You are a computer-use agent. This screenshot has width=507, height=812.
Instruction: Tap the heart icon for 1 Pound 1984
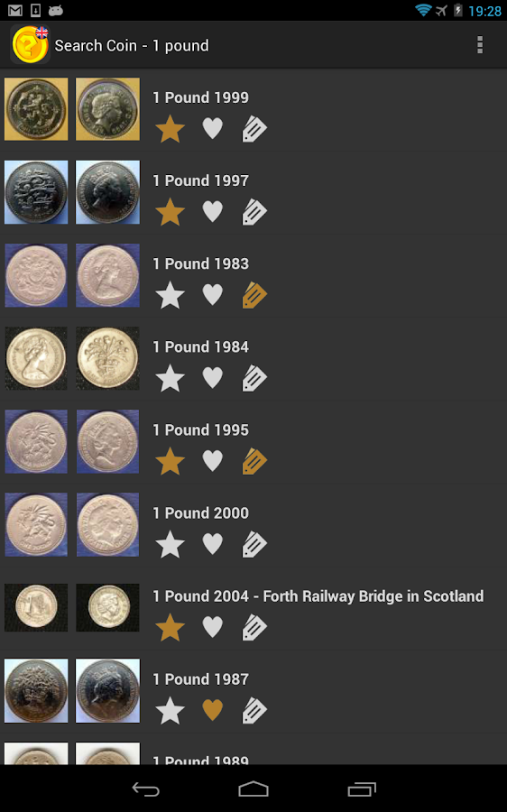[212, 377]
